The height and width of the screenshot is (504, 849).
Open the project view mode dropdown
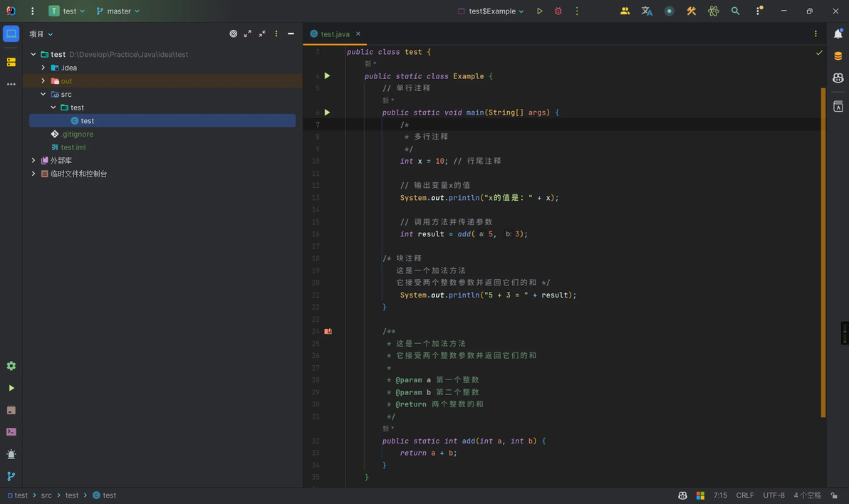41,34
